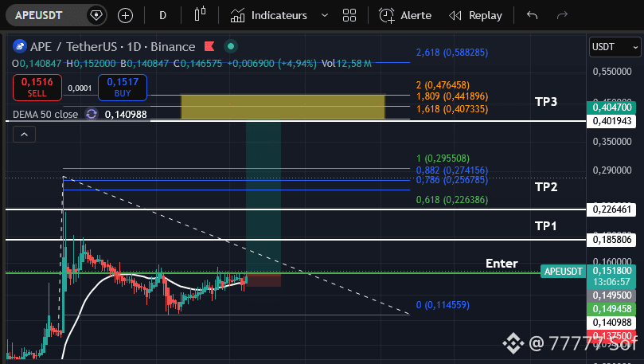
Task: Click the 13:06:57 countdown timer
Action: coord(611,282)
